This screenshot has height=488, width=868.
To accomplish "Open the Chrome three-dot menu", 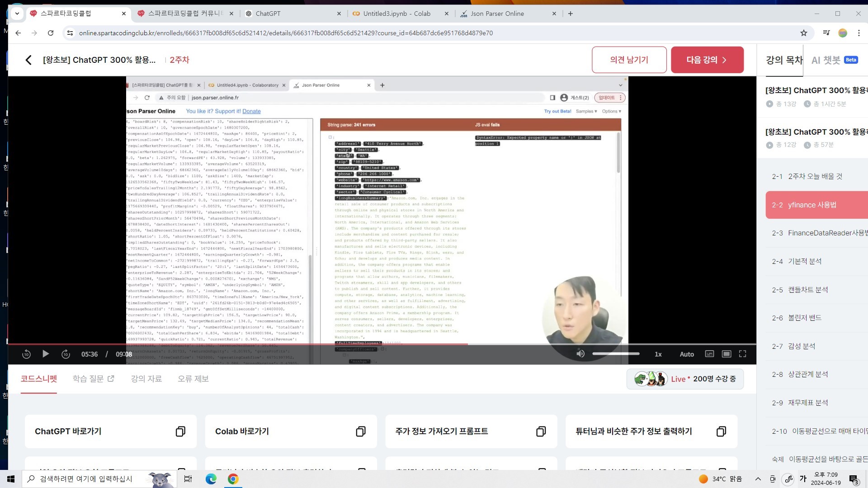I will click(859, 33).
